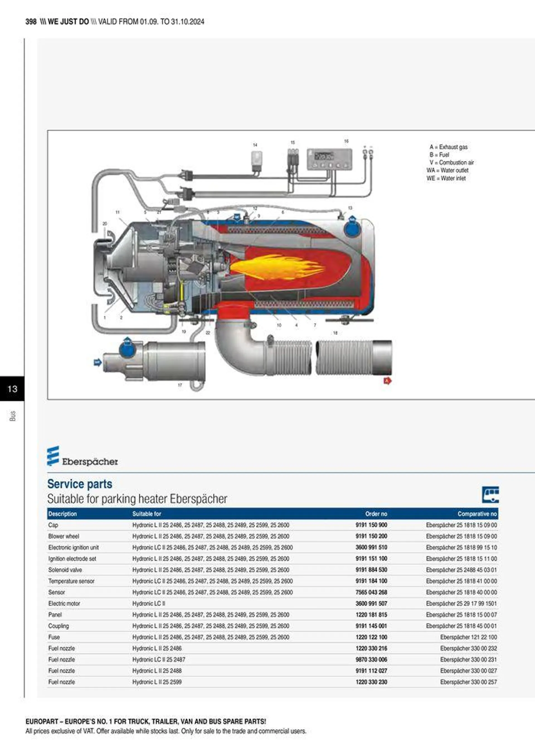Viewport: 535px width, 756px height.
Task: Click order number 1220 330 216
Action: pyautogui.click(x=371, y=648)
